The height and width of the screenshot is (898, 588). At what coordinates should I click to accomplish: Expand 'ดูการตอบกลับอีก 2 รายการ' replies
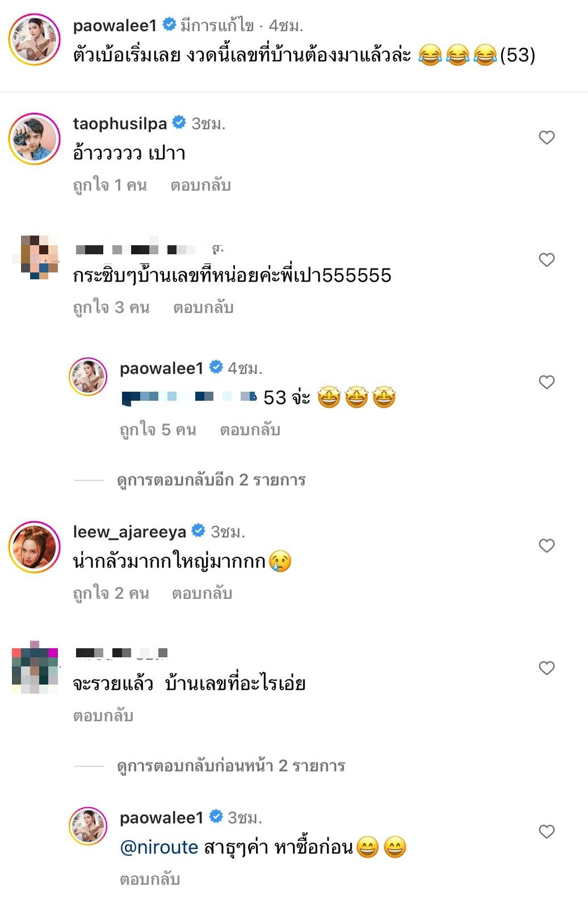(x=211, y=480)
